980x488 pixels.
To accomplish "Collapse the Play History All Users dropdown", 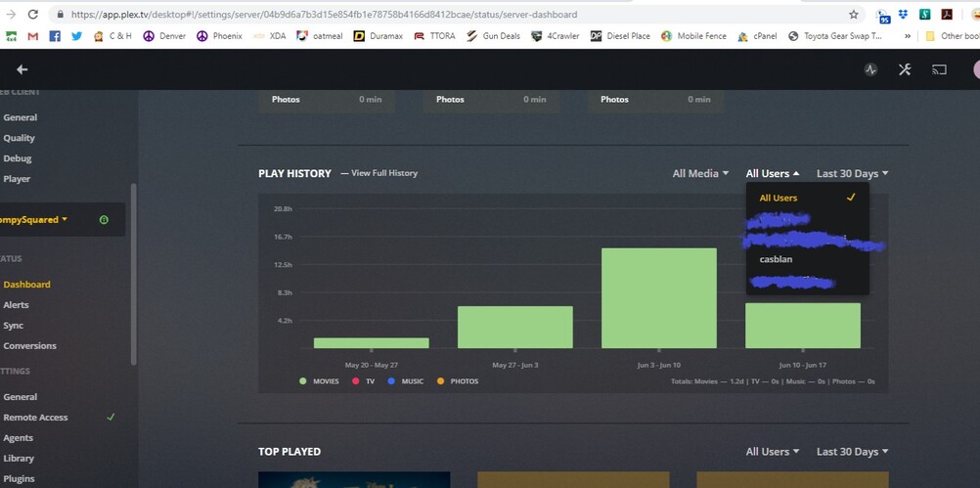I will click(x=773, y=173).
